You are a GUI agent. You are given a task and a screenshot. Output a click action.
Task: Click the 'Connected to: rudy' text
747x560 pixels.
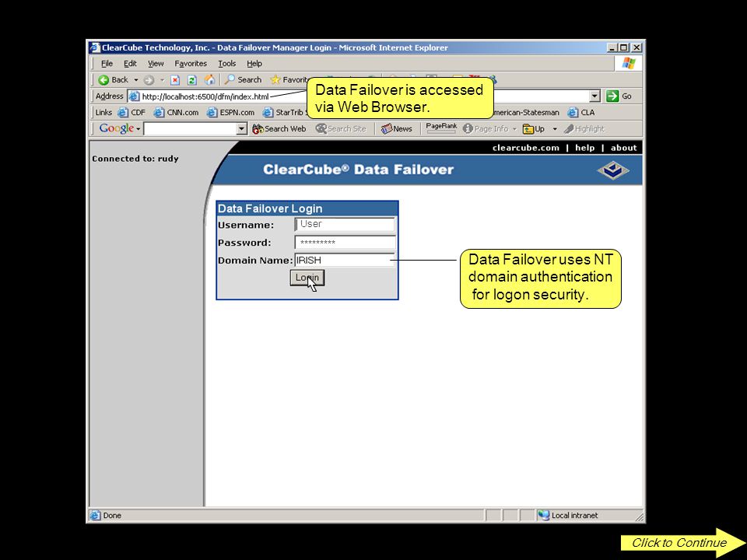click(135, 159)
